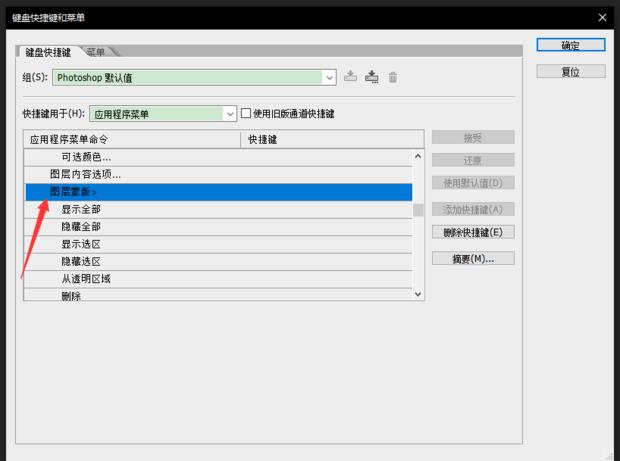
Task: Switch to the 菜单 tab
Action: (96, 51)
